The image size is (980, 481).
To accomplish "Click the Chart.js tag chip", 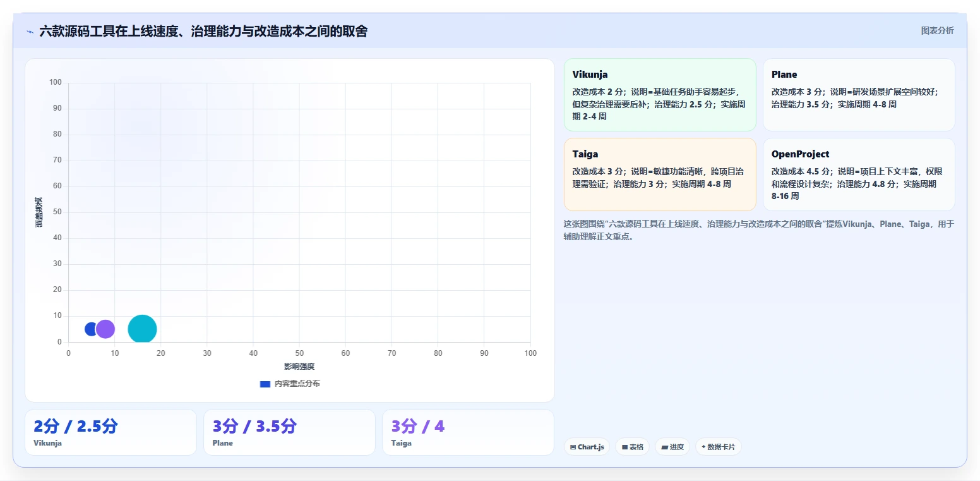I will point(587,447).
